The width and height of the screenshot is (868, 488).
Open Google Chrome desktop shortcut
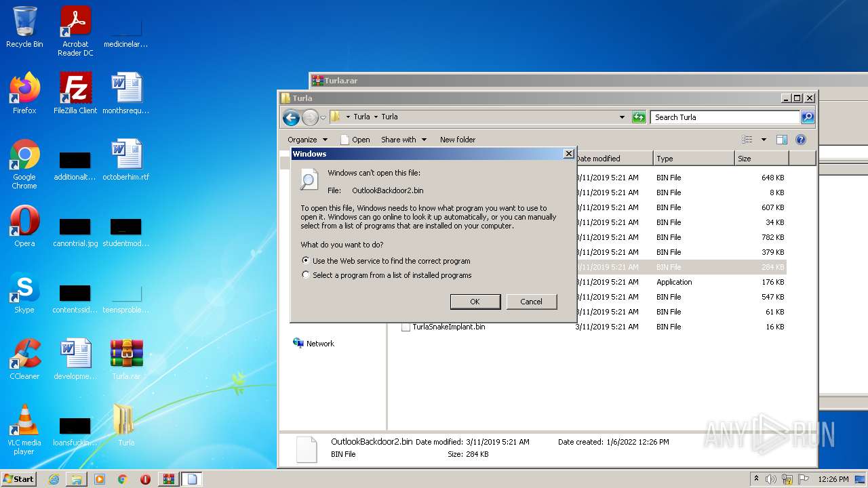point(24,164)
